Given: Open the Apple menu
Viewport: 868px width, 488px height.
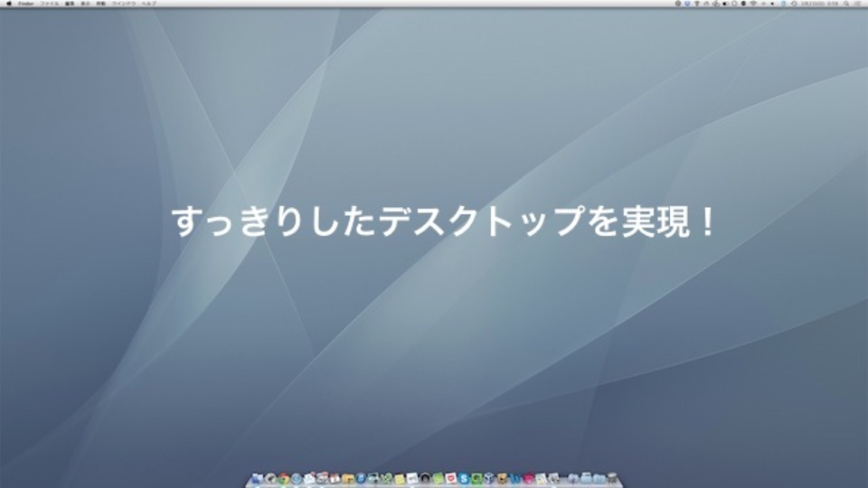Looking at the screenshot, I should [9, 4].
